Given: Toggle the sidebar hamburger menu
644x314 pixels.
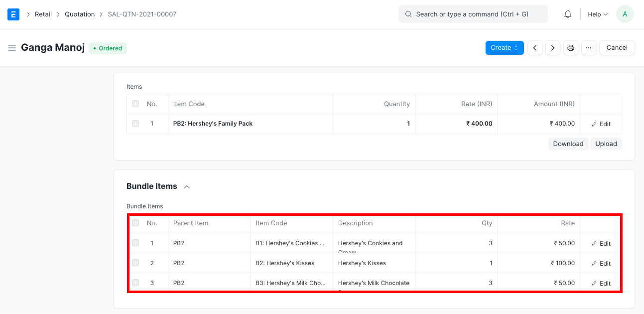Looking at the screenshot, I should (12, 48).
